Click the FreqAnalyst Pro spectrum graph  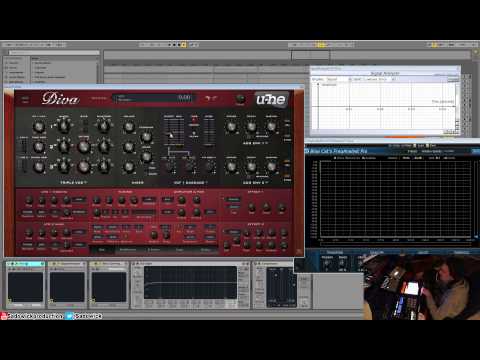[397, 200]
